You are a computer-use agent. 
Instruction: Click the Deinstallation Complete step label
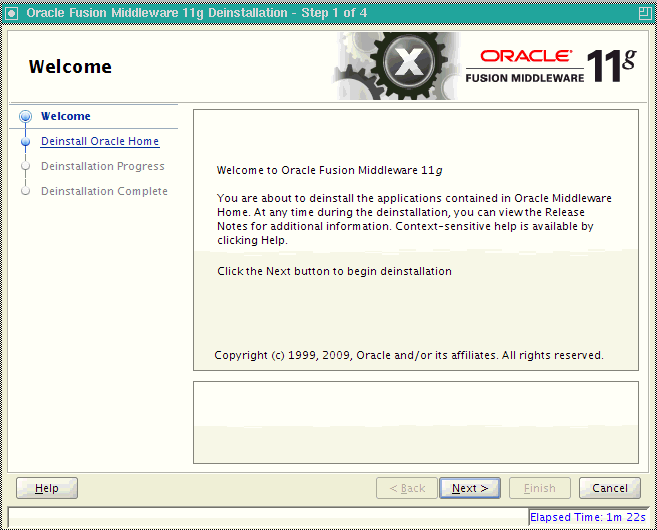click(x=104, y=191)
